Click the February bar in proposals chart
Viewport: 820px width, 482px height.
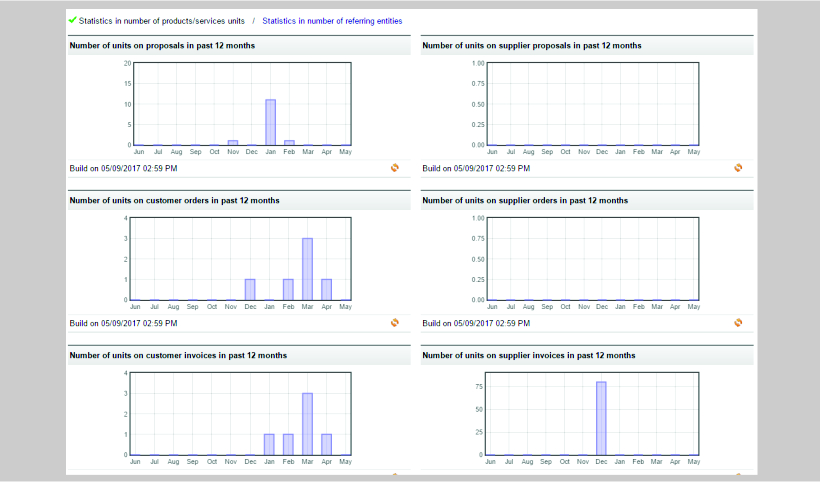(289, 142)
